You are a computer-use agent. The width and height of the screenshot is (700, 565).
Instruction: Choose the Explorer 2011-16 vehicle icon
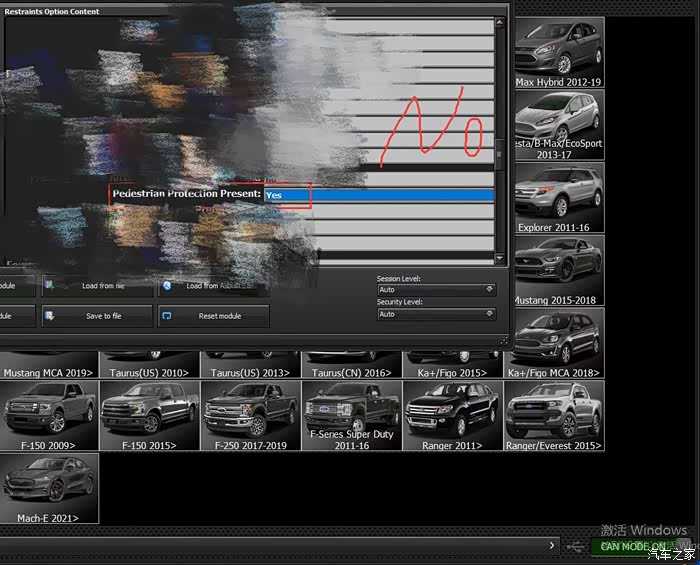tap(558, 197)
